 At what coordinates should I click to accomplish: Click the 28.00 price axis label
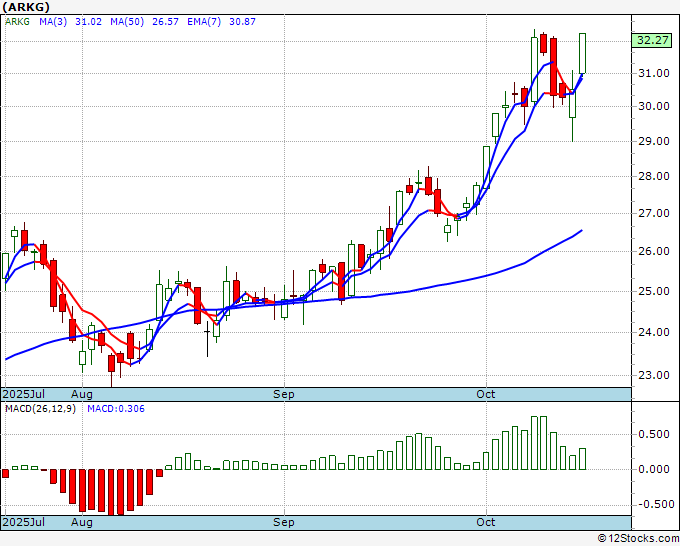(654, 176)
